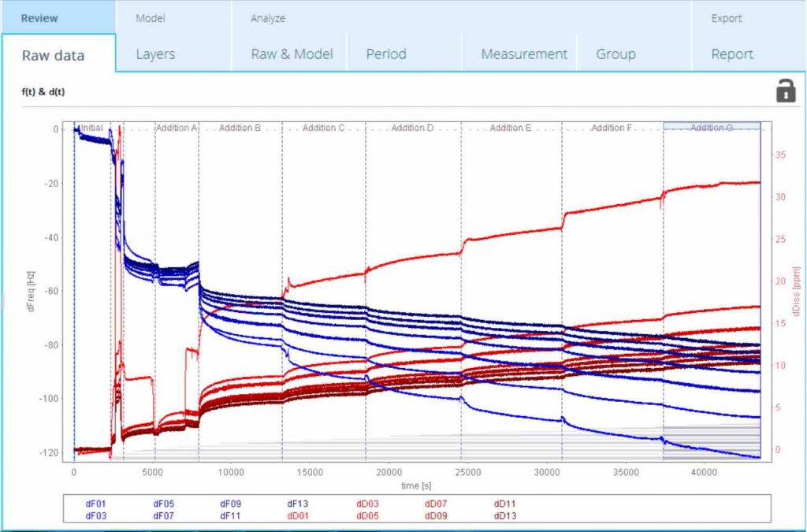Select the Addition A period marker
Screen dimensions: 807x532
(x=177, y=128)
